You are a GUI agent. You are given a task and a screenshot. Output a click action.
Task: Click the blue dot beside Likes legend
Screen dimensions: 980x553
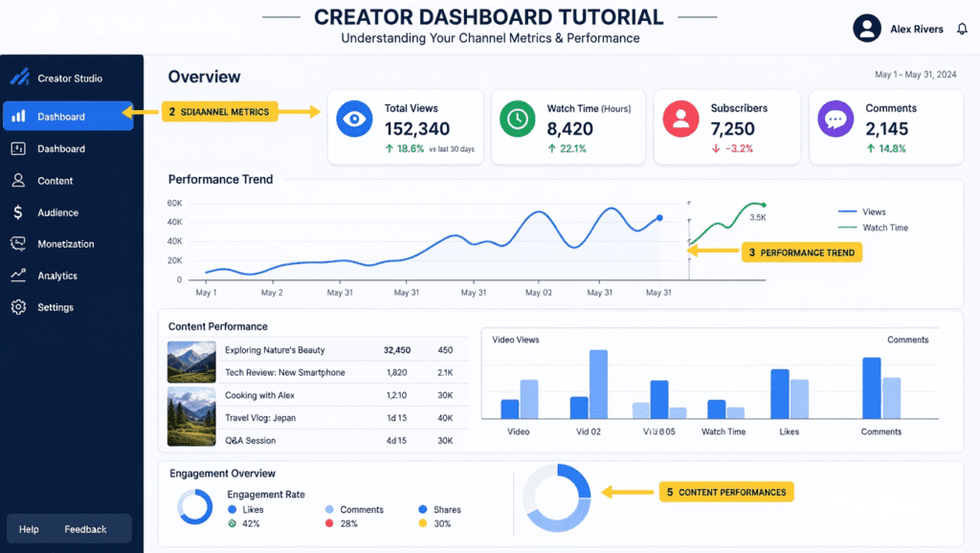click(x=232, y=509)
